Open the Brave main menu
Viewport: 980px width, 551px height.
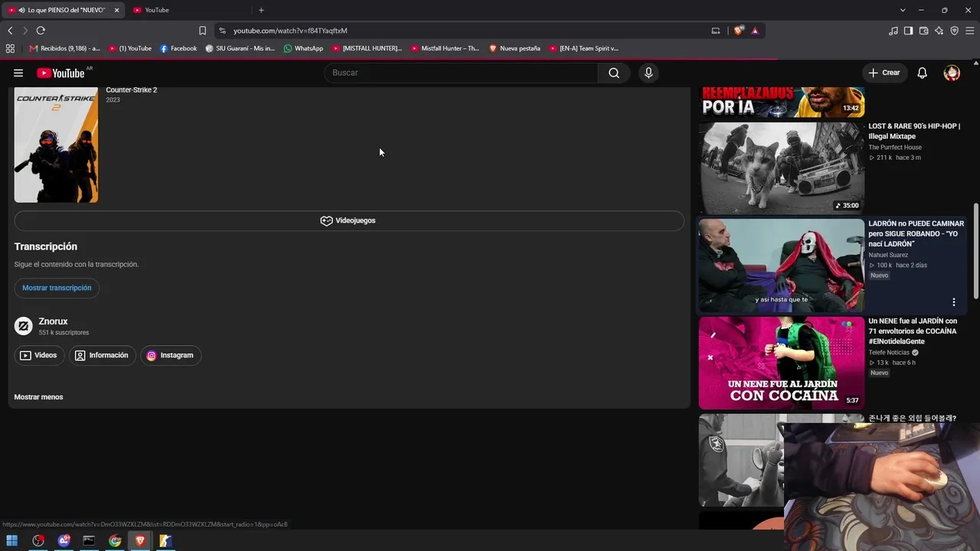pyautogui.click(x=969, y=31)
